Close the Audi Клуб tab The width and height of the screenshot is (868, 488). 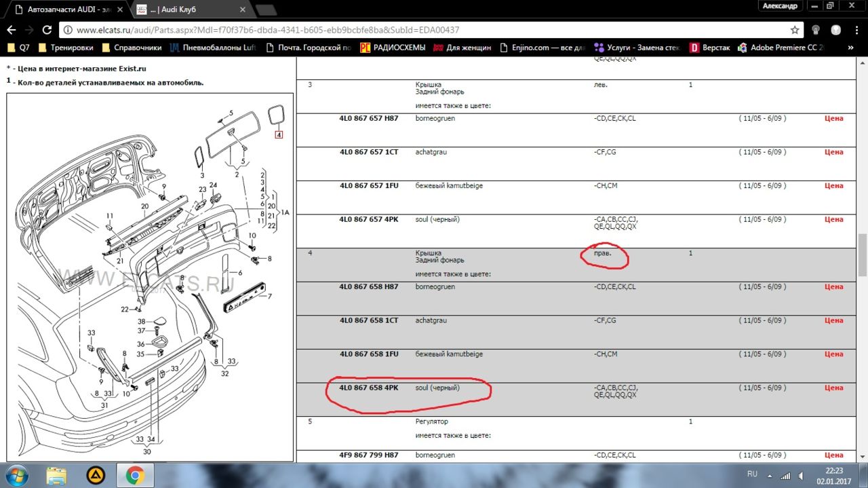coord(243,10)
